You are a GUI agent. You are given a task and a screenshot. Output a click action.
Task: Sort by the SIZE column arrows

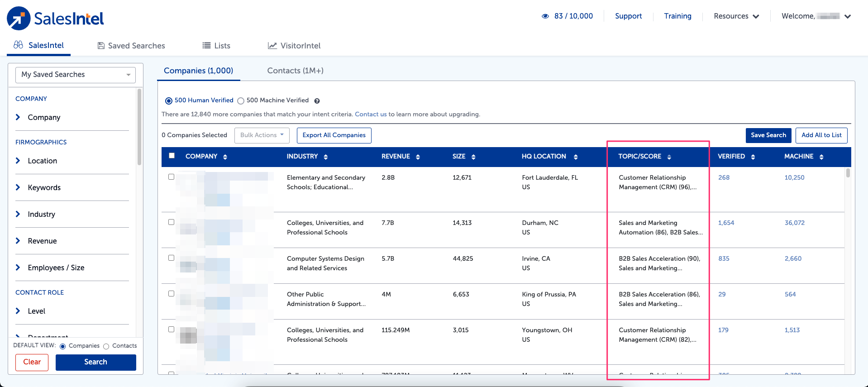tap(473, 157)
